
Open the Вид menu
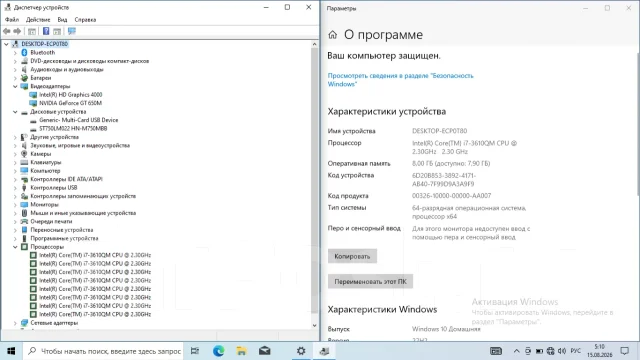click(x=62, y=20)
